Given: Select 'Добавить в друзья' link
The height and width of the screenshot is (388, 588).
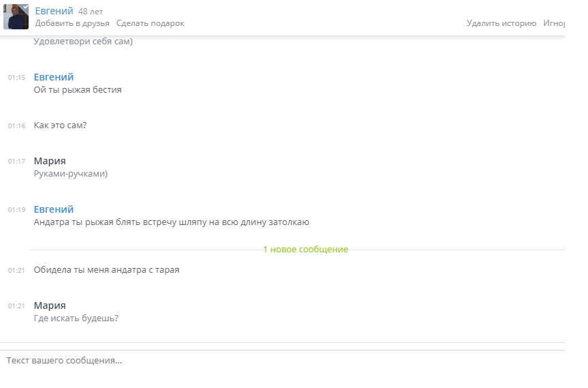Looking at the screenshot, I should point(72,23).
